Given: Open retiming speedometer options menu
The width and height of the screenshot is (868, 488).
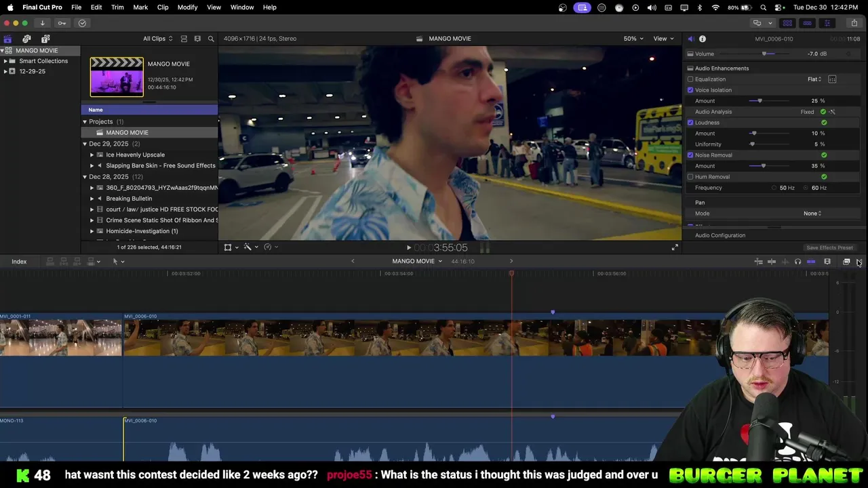Looking at the screenshot, I should tap(270, 247).
